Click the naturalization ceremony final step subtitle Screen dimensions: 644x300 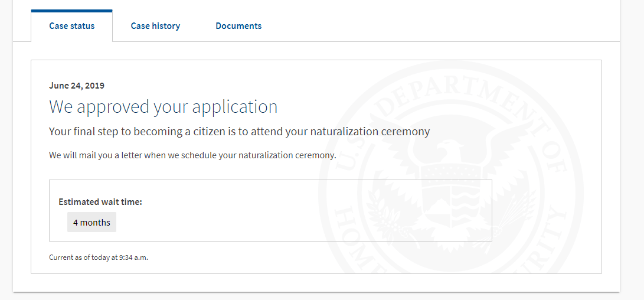[240, 132]
